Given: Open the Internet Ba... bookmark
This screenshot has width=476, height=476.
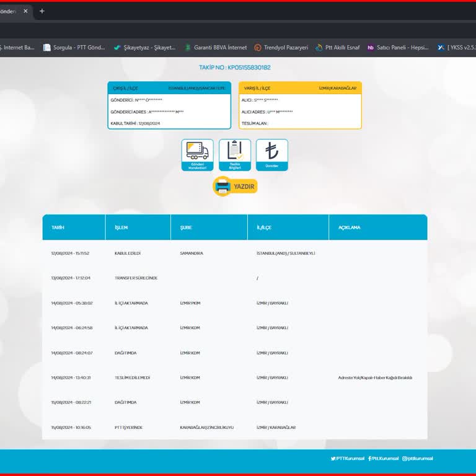Looking at the screenshot, I should (x=17, y=47).
